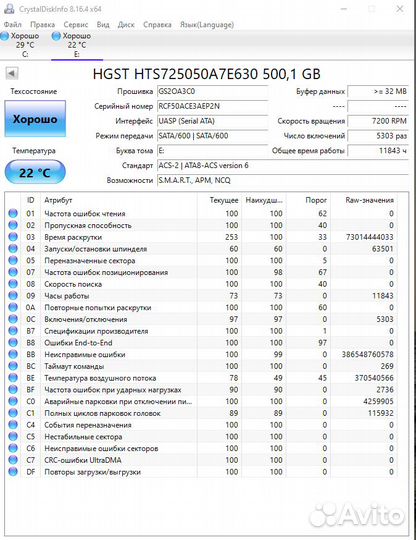Click the rotation speed field 7200 RPM
Screen dimensions: 416x540
[x=378, y=121]
